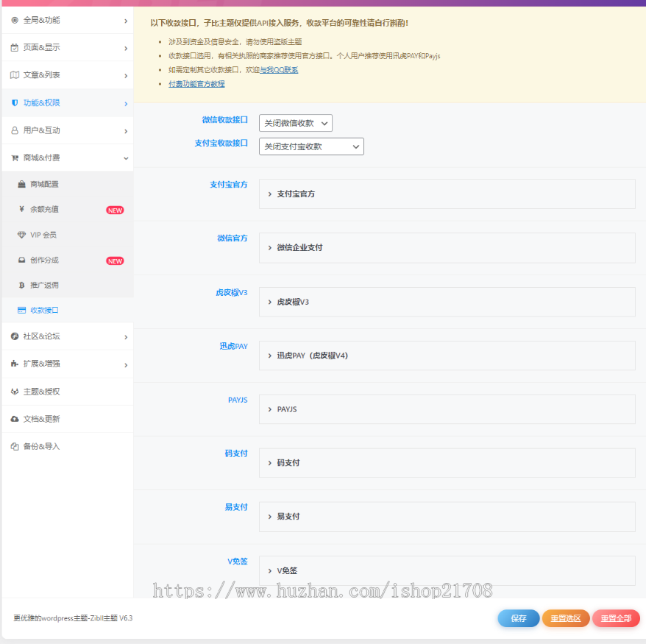Click the book icon beside 文章&列表
Screen dimensions: 646x644
pos(15,75)
